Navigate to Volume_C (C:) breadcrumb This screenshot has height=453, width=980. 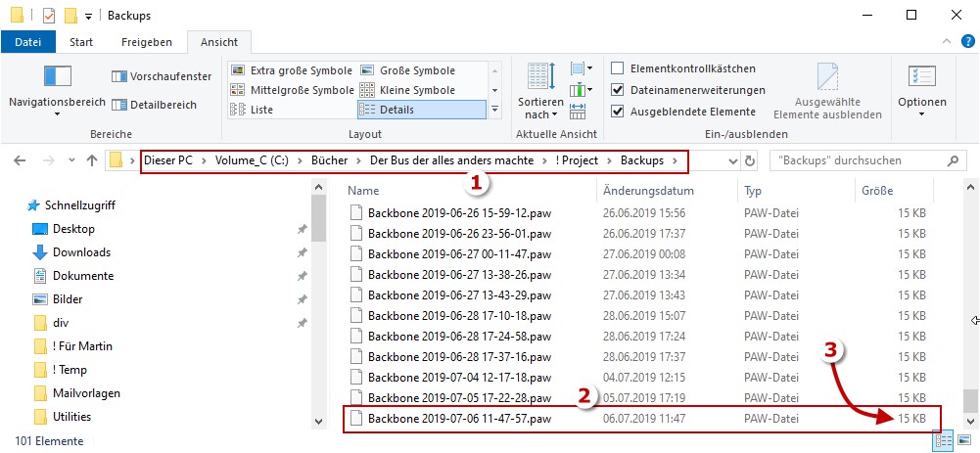[252, 160]
